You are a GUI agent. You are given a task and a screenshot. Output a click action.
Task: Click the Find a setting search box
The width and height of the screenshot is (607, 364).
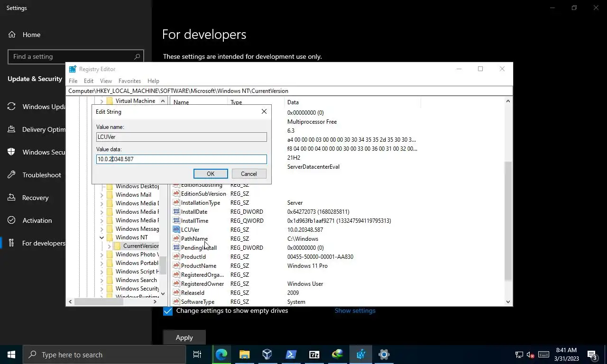point(75,57)
